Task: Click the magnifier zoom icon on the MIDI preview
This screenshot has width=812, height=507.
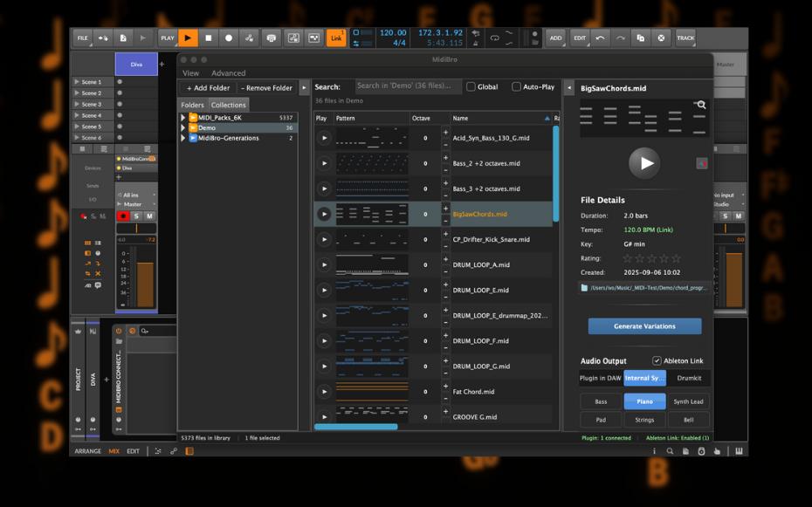Action: click(x=700, y=105)
